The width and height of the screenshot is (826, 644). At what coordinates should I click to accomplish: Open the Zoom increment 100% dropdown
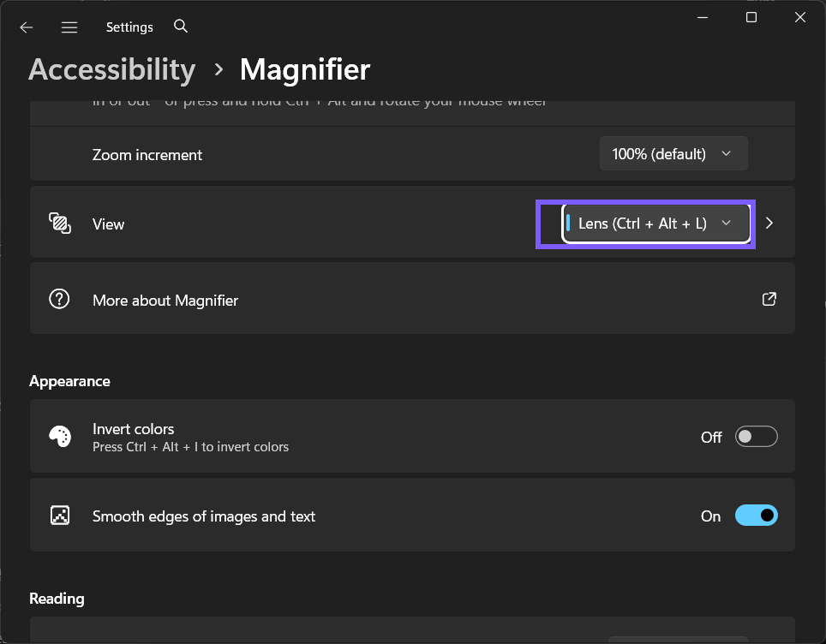(673, 153)
